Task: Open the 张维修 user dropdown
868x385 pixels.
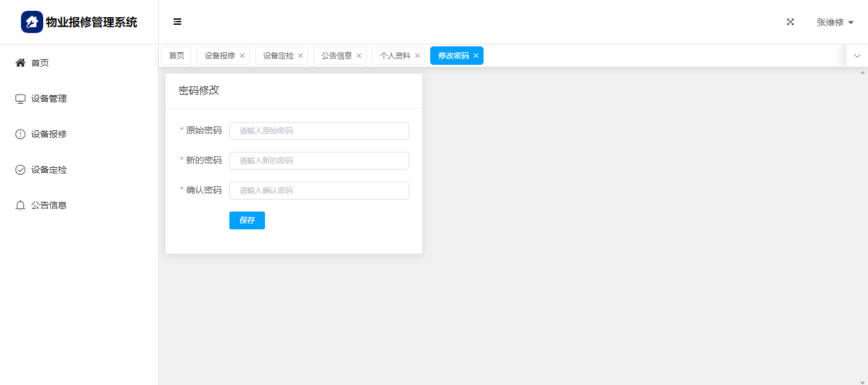Action: coord(835,22)
